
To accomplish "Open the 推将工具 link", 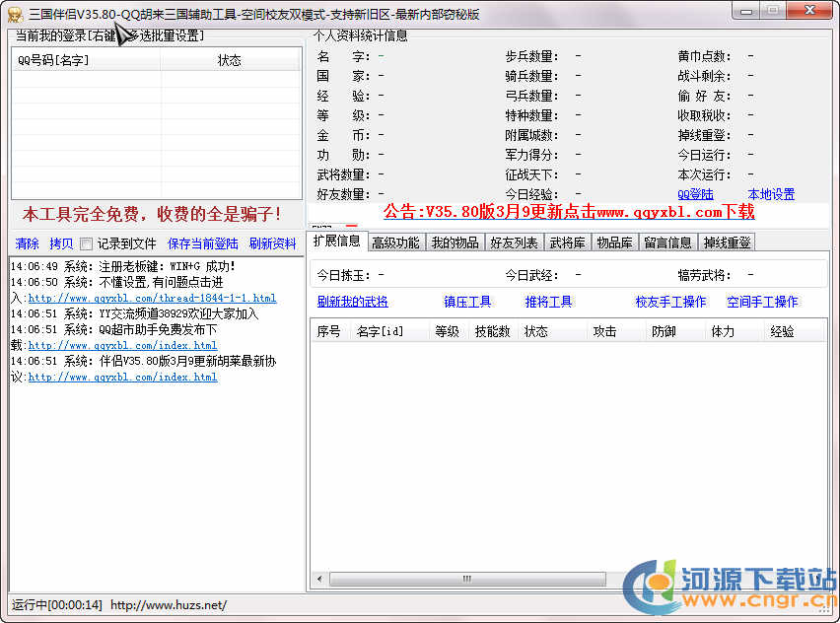I will [x=548, y=302].
